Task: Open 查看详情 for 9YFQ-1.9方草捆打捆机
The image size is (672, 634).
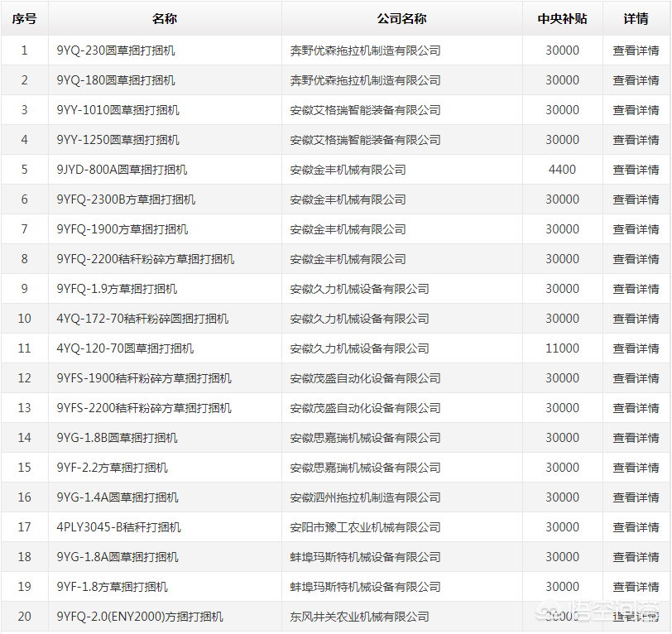Action: click(636, 289)
